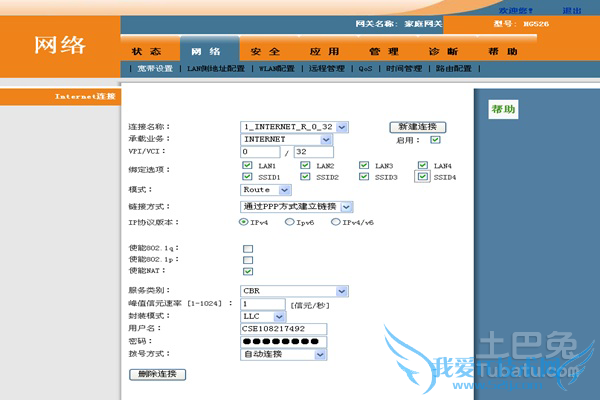
Task: Uncheck the LAN4 binding checkbox
Action: 422,165
